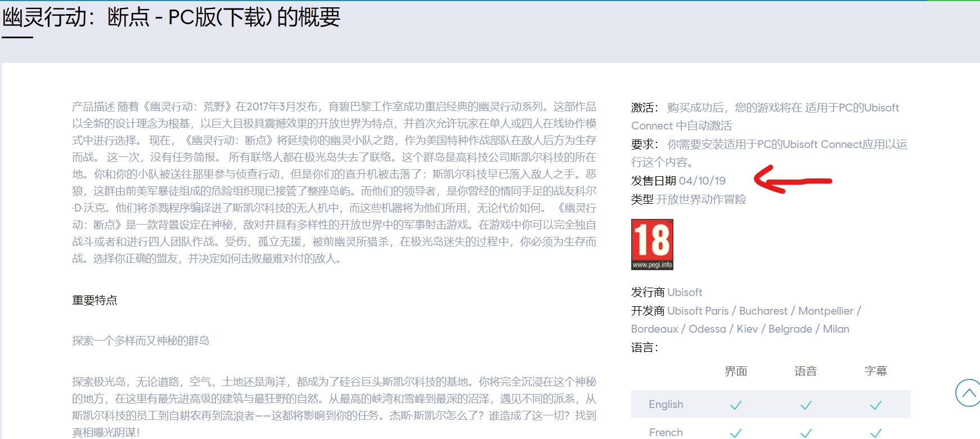Click the English language row label
Screen dimensions: 980x439
666,404
